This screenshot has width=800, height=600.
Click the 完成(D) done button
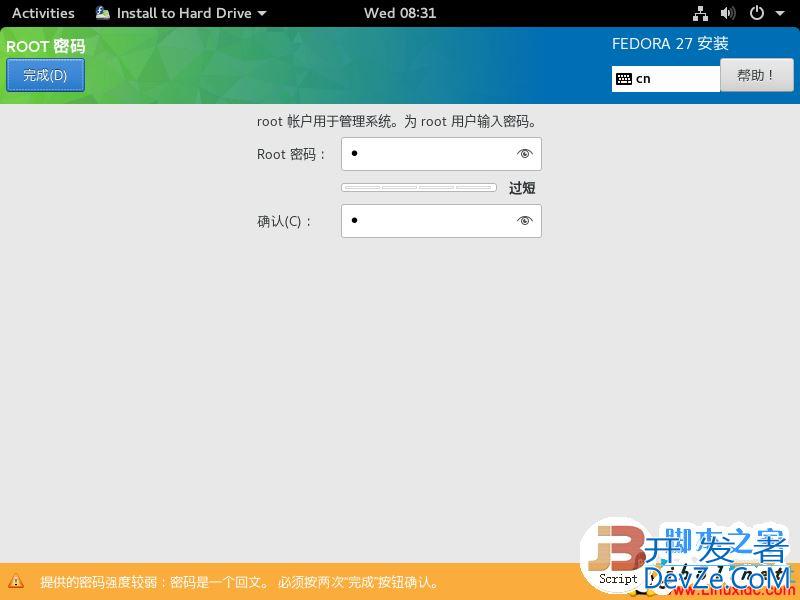(45, 75)
